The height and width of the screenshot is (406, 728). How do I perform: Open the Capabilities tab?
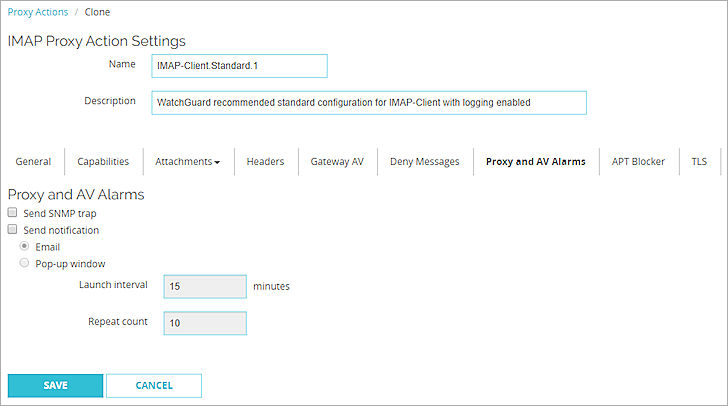click(103, 161)
